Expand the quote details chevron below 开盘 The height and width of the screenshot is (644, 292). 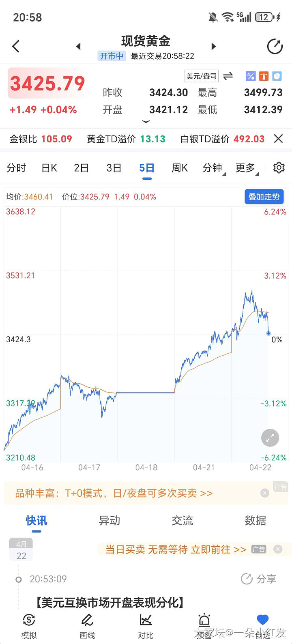coord(146,122)
